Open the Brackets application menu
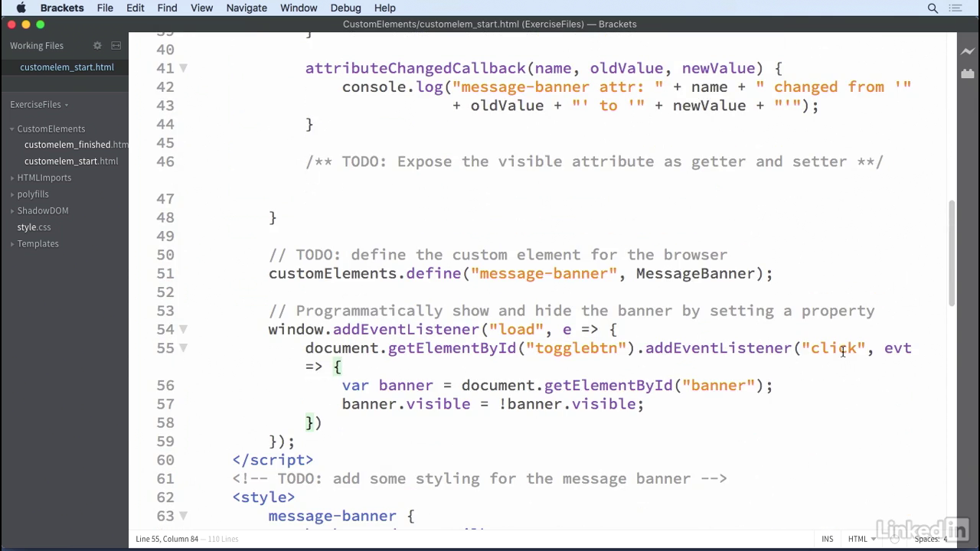Viewport: 980px width, 551px height. point(62,8)
